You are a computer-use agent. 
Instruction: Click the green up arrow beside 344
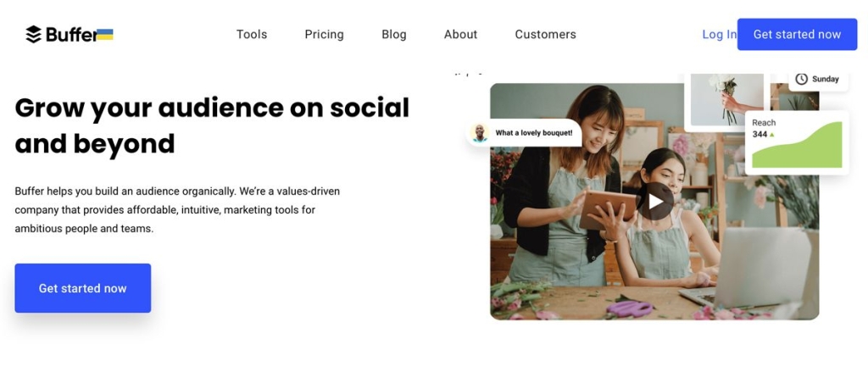(772, 135)
